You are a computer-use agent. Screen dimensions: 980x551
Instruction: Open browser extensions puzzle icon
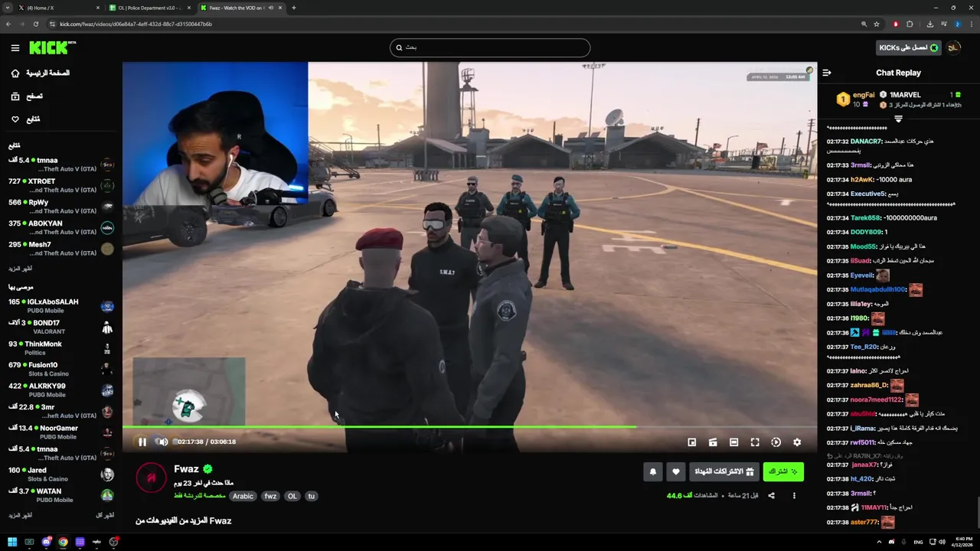(x=910, y=24)
